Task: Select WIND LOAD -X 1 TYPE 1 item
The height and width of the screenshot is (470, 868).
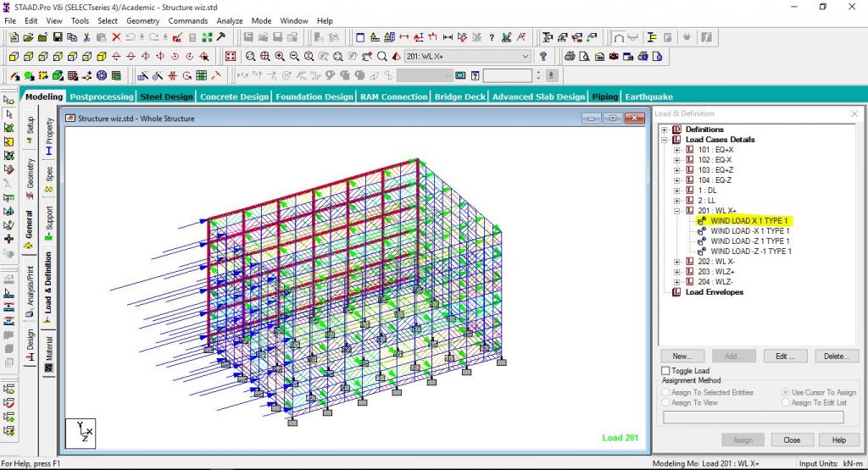Action: pyautogui.click(x=749, y=231)
